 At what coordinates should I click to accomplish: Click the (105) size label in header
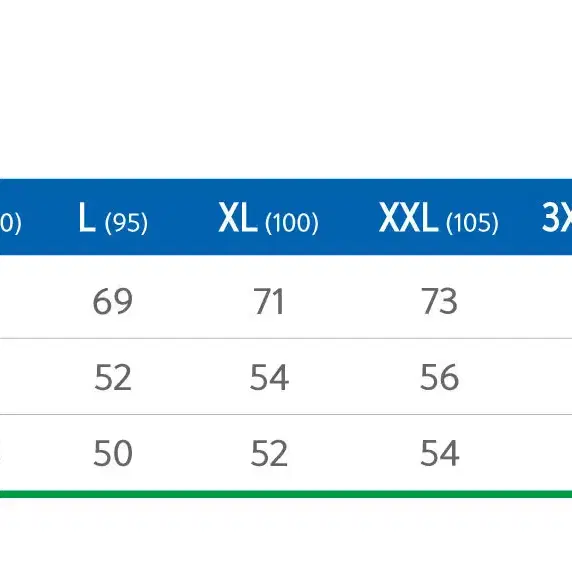pyautogui.click(x=472, y=223)
